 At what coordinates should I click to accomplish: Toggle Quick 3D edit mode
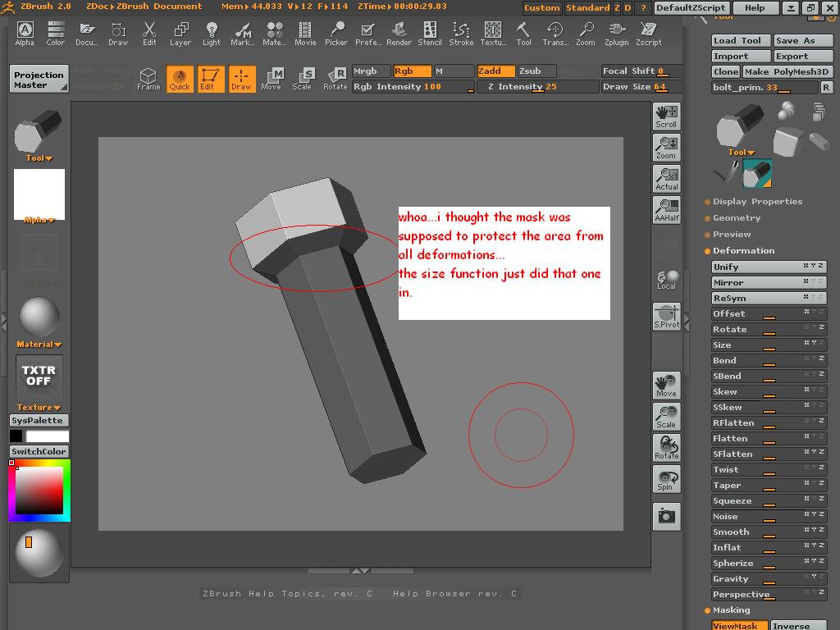pyautogui.click(x=180, y=79)
